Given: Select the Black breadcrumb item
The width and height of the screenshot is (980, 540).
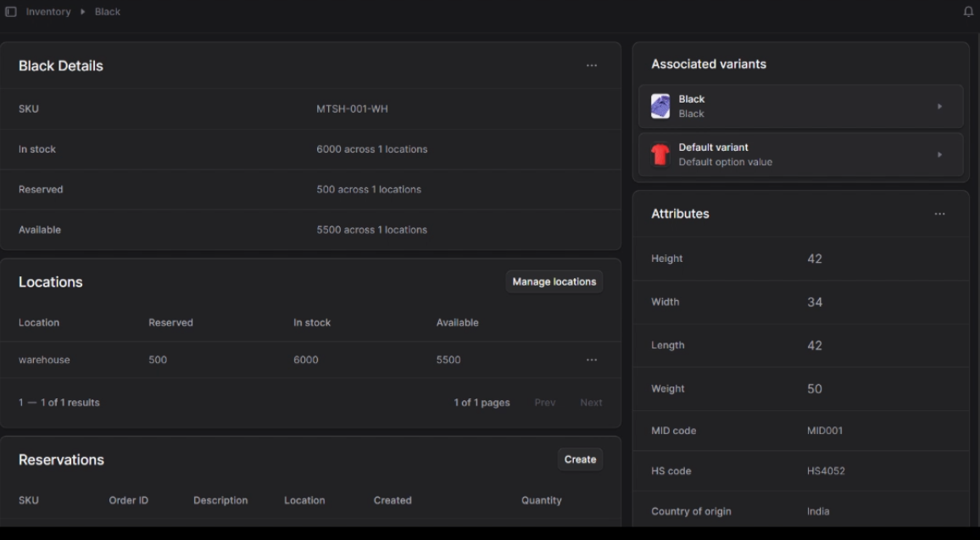Looking at the screenshot, I should pyautogui.click(x=107, y=11).
